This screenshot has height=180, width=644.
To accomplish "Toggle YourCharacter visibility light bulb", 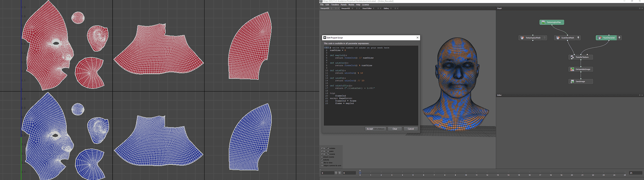I will point(619,38).
